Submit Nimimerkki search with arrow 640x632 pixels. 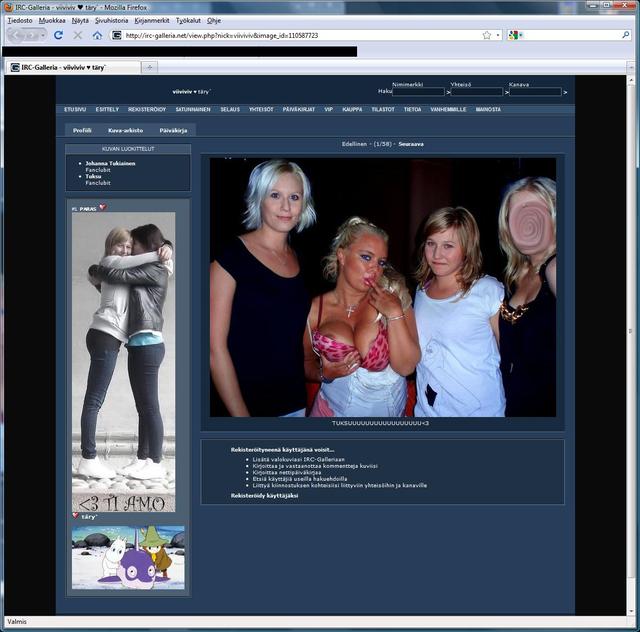pyautogui.click(x=448, y=92)
